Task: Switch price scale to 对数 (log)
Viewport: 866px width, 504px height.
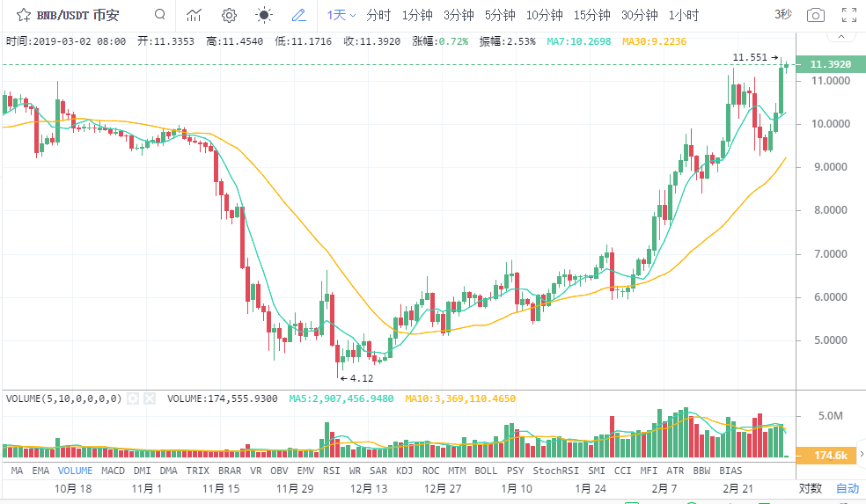Action: [x=811, y=488]
